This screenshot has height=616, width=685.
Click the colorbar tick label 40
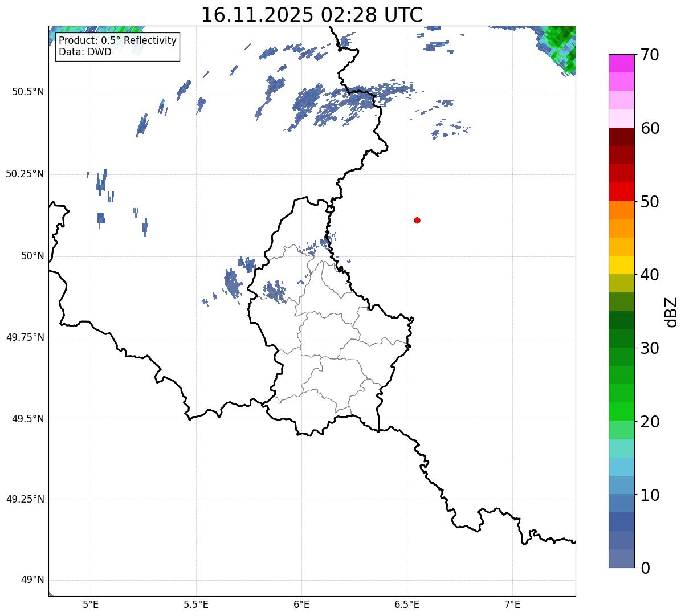pyautogui.click(x=650, y=275)
